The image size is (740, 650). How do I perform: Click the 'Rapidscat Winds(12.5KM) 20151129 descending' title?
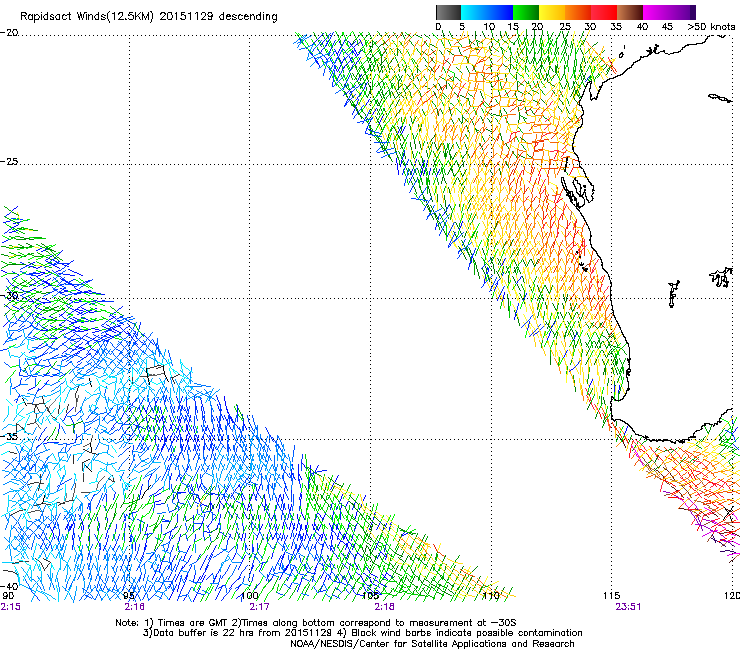[x=149, y=17]
